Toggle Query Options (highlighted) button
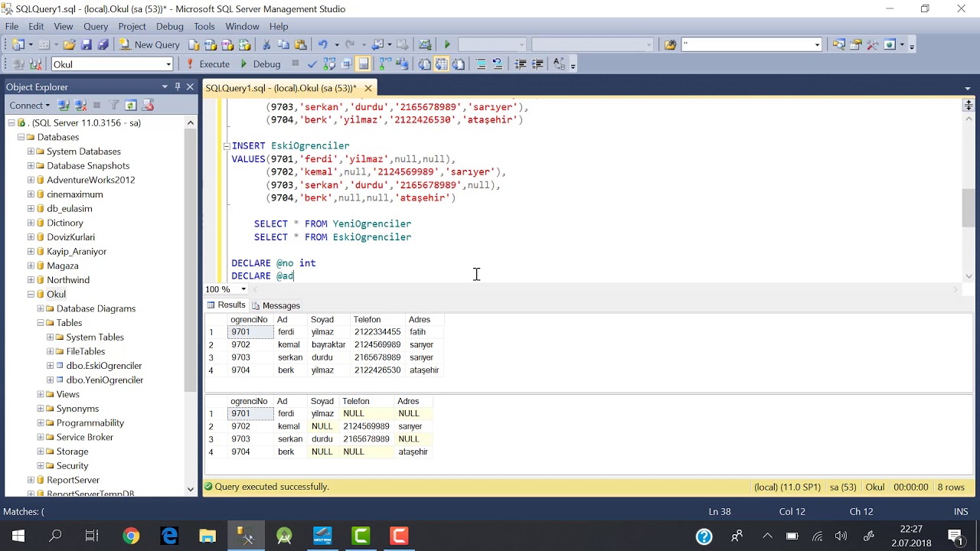This screenshot has width=980, height=551. pos(362,64)
